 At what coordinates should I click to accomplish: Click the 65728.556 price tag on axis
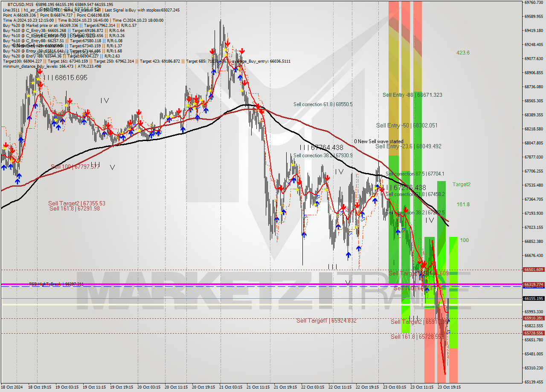pos(534,333)
